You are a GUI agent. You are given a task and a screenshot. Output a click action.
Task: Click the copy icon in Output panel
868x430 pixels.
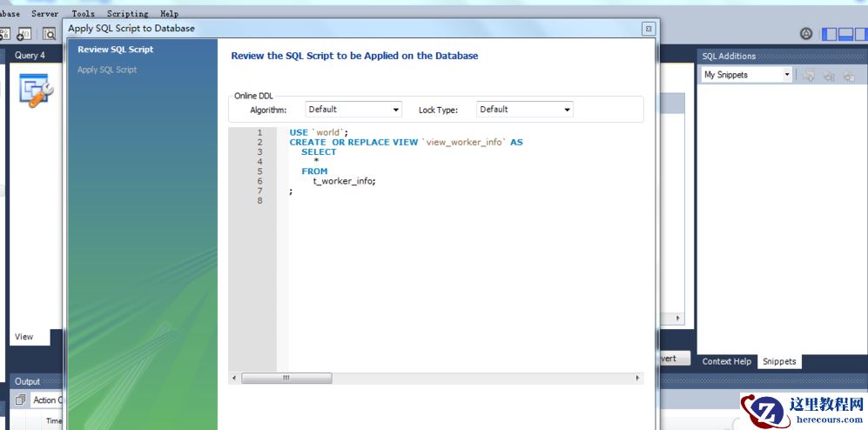[x=20, y=400]
